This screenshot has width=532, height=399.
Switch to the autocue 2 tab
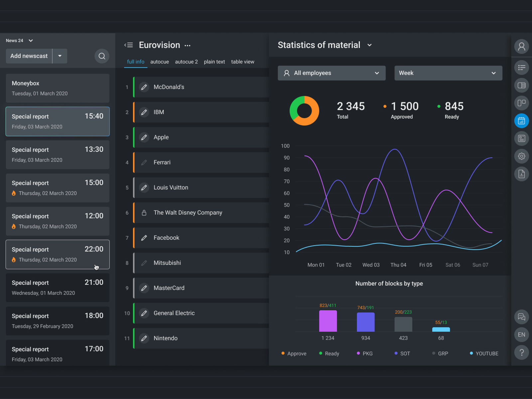[x=187, y=62]
